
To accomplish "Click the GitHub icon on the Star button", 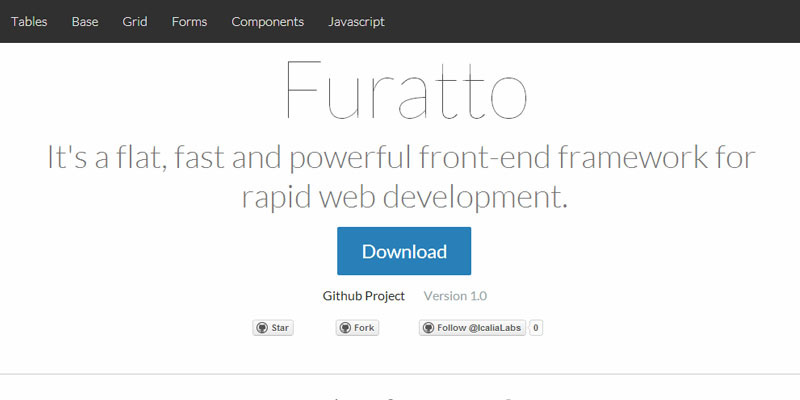I will 262,328.
